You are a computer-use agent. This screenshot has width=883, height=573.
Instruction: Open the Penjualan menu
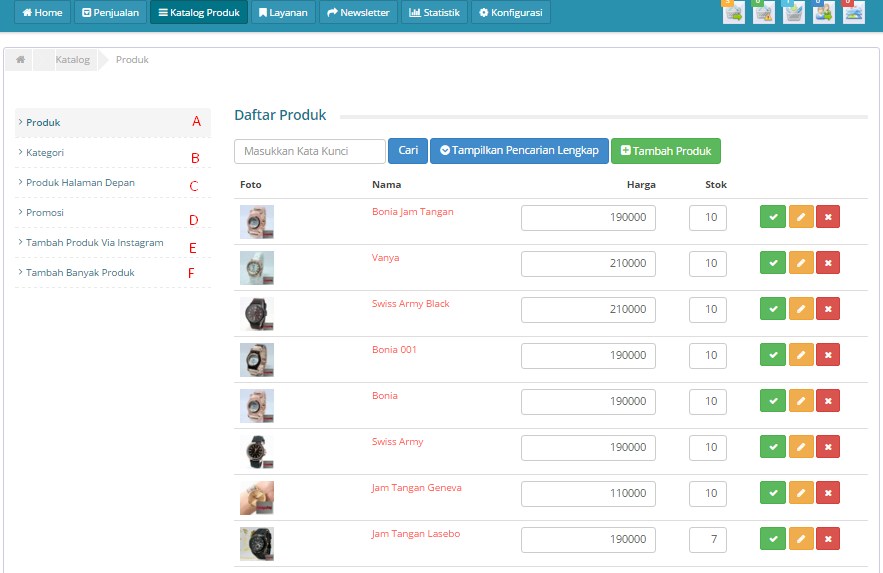tap(110, 13)
